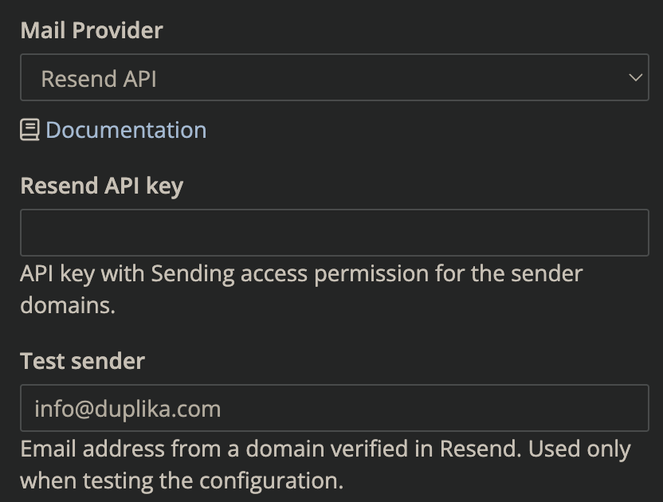
Task: Click 'Used only' in the Test sender description
Action: (580, 450)
